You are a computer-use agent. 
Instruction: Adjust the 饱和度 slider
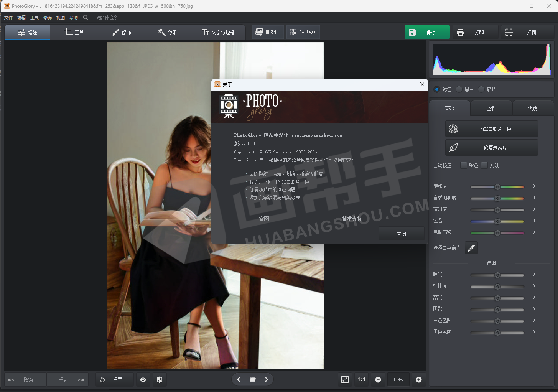pyautogui.click(x=497, y=187)
